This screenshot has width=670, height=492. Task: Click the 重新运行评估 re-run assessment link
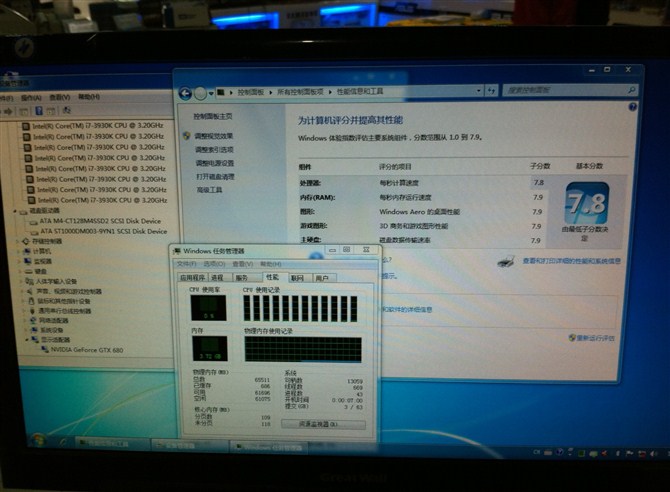pyautogui.click(x=595, y=338)
